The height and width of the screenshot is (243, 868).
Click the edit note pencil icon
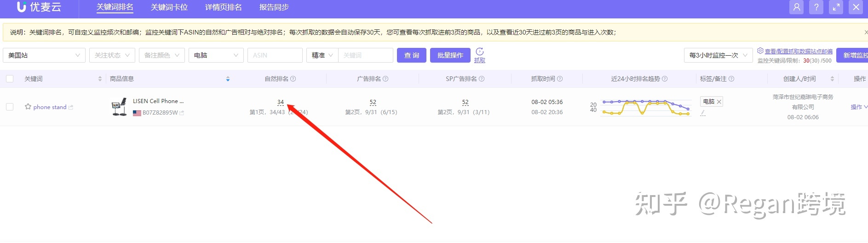pyautogui.click(x=703, y=113)
